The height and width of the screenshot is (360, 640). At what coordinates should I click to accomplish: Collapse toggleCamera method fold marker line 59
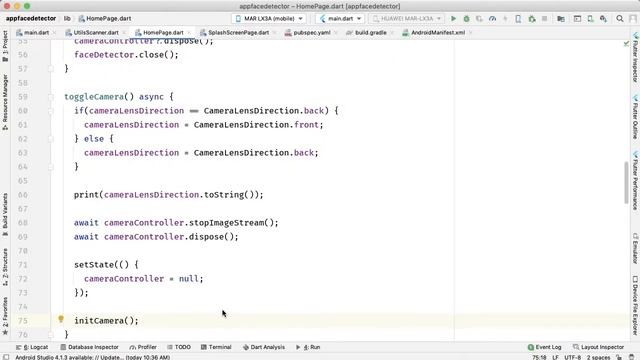click(51, 97)
